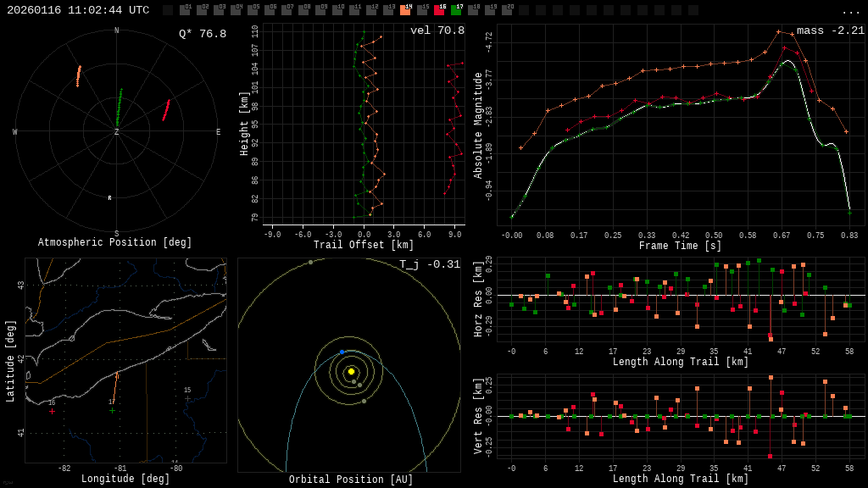Click the zenith Z marker in polar plot
Screen dimensions: 868x488
pyautogui.click(x=117, y=131)
